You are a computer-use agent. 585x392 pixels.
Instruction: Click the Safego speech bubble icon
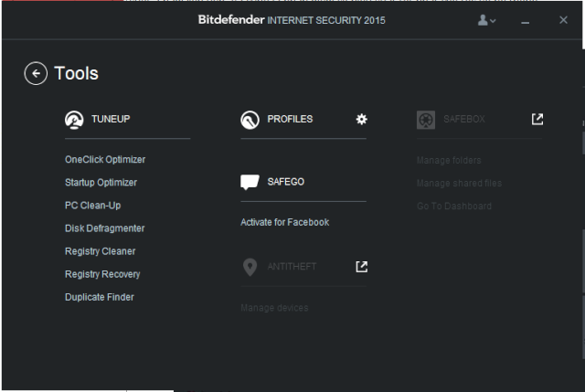[250, 182]
